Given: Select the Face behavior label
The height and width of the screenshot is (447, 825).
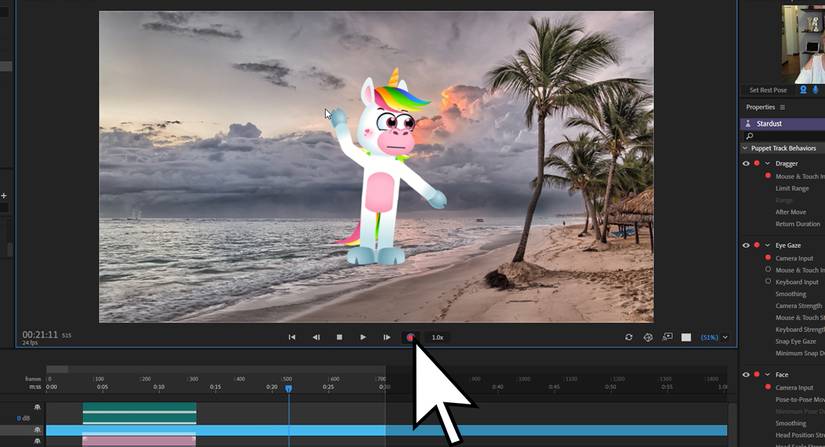Looking at the screenshot, I should [x=782, y=375].
